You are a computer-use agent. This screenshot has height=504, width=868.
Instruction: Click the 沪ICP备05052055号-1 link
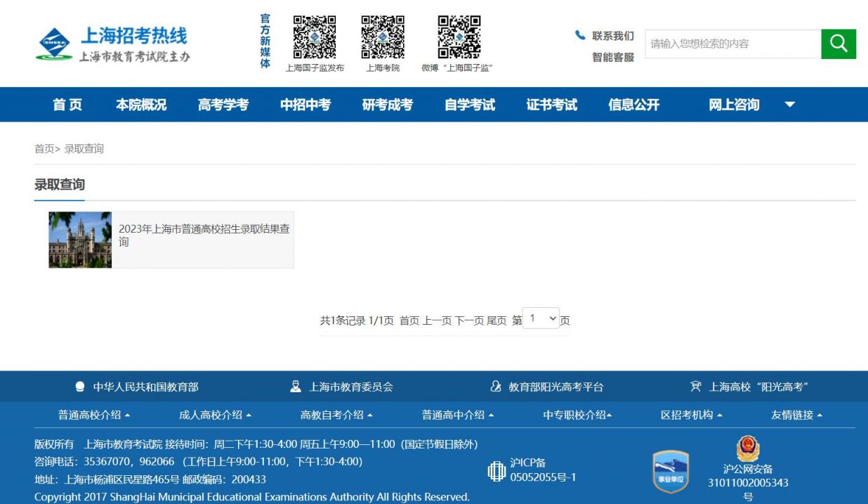click(x=543, y=470)
